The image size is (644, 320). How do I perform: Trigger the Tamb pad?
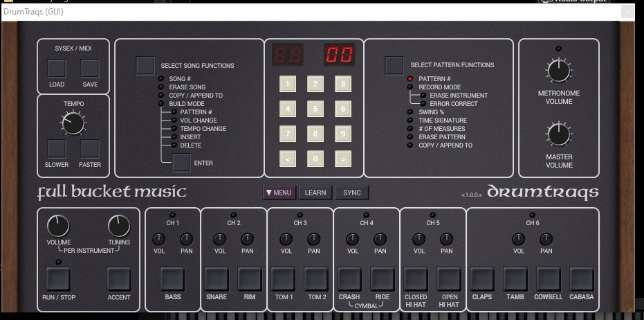point(515,279)
